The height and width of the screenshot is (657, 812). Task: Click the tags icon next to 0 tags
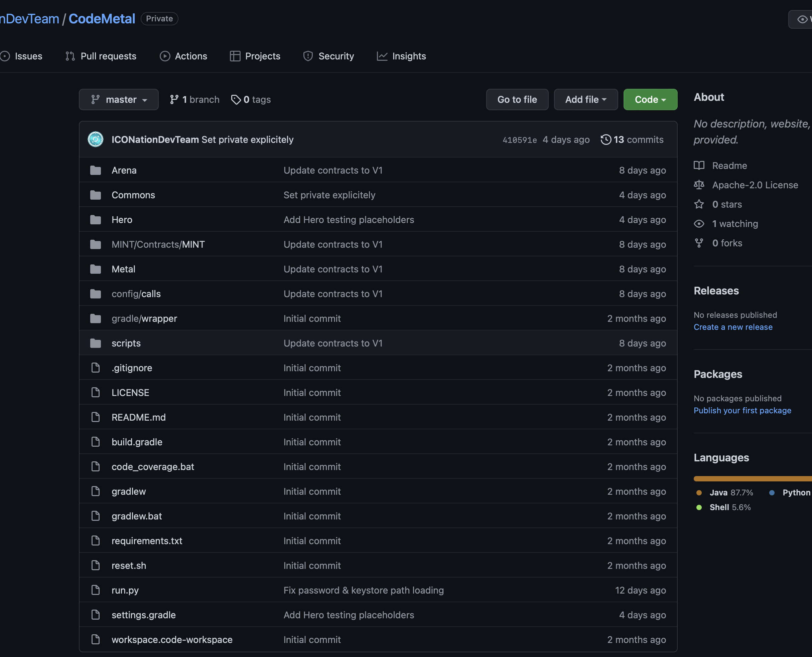[x=236, y=99]
